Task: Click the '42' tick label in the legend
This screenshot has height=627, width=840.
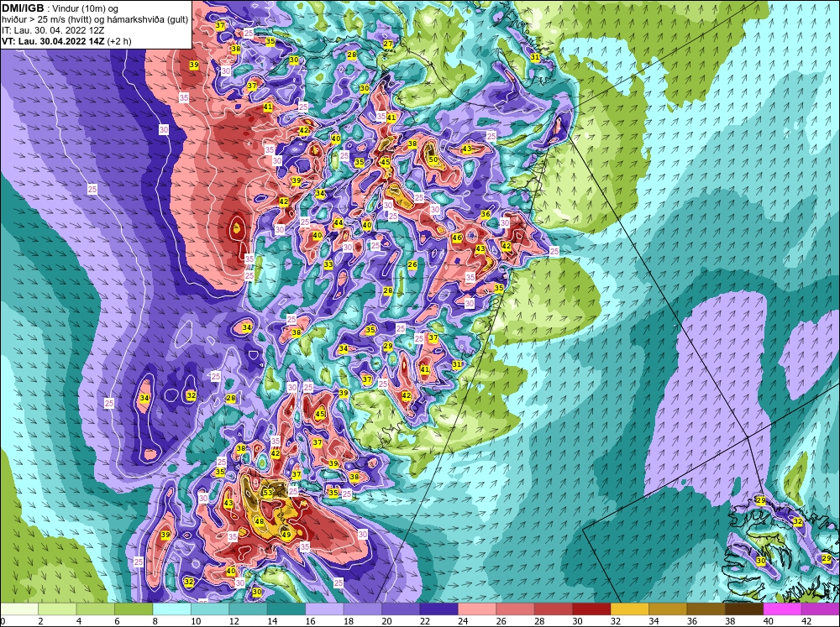Action: click(x=806, y=621)
